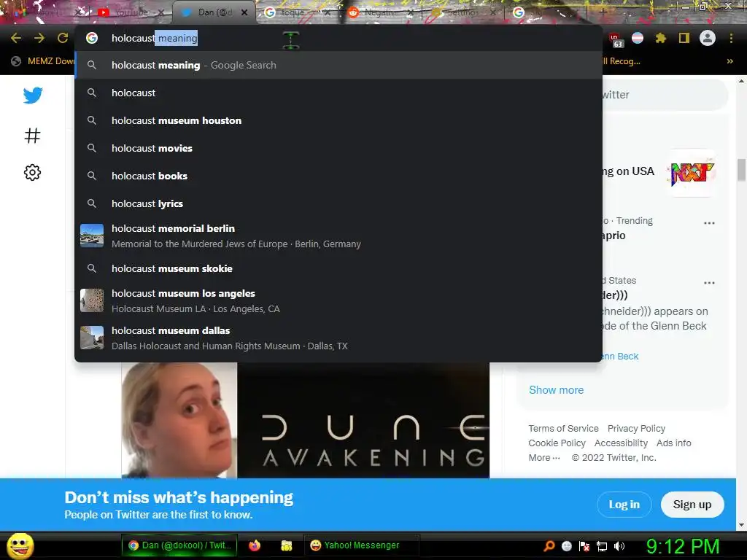Click the Dan Twitter Chrome taskbar button

pos(180,545)
